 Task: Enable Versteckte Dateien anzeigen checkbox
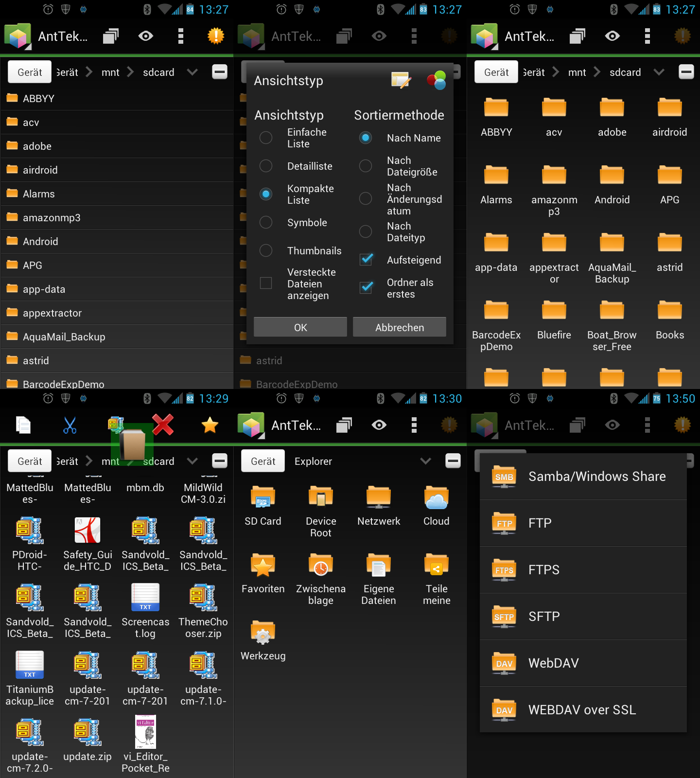(266, 283)
